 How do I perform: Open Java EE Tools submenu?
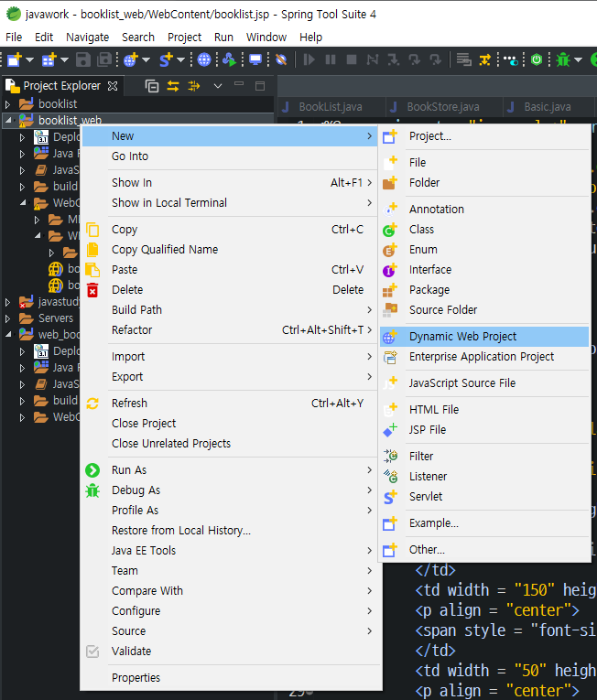coord(232,551)
